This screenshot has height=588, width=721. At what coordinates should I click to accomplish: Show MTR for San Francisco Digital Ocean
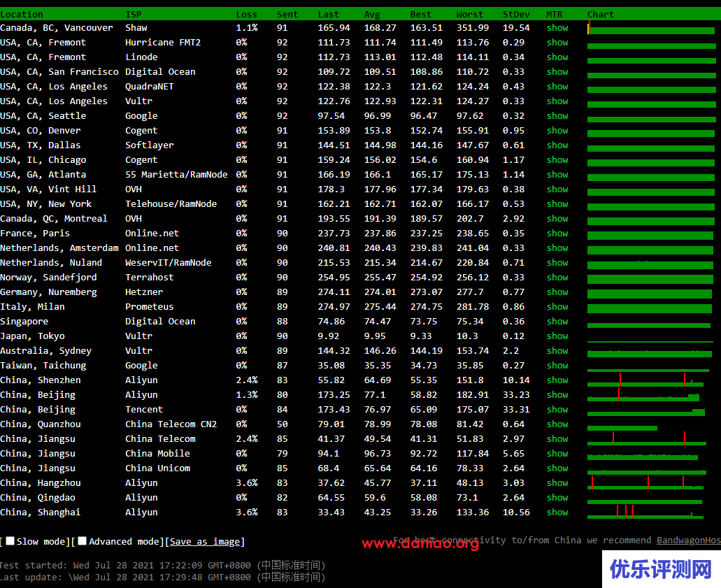click(557, 72)
